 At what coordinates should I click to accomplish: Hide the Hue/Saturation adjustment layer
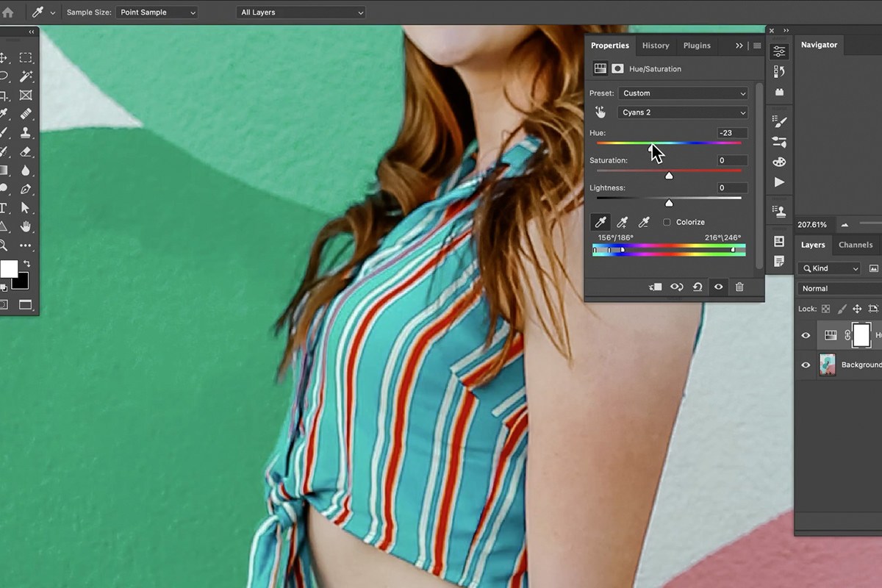tap(806, 335)
